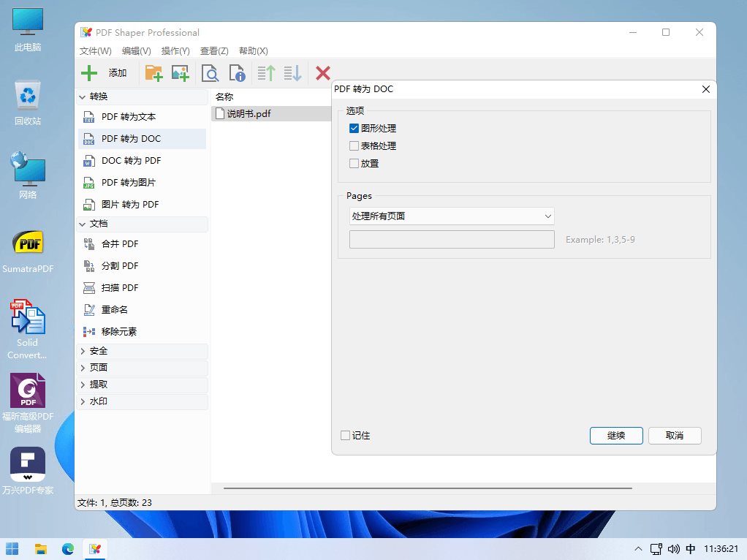Viewport: 747px width, 560px height.
Task: Move file down with arrow icon
Action: pos(293,73)
